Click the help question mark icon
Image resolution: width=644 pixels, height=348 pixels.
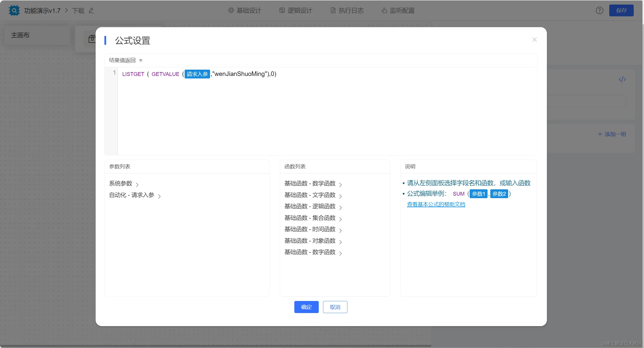tap(599, 11)
